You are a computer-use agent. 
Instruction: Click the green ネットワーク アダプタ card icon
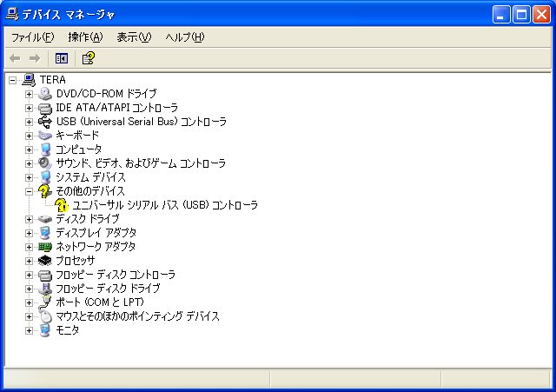[45, 247]
